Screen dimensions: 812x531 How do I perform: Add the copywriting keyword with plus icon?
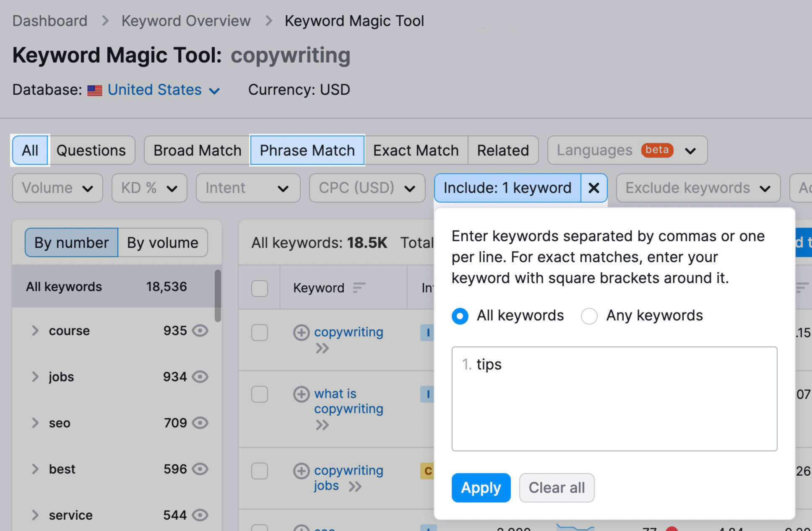(301, 333)
